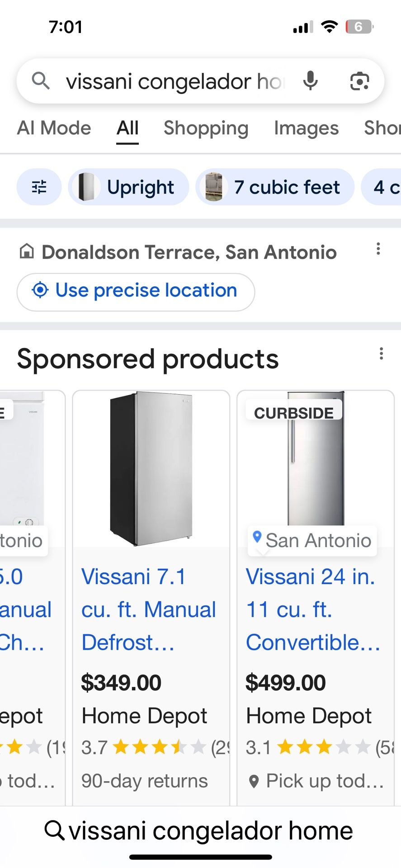Open the filters adjustment icon chip

[39, 187]
